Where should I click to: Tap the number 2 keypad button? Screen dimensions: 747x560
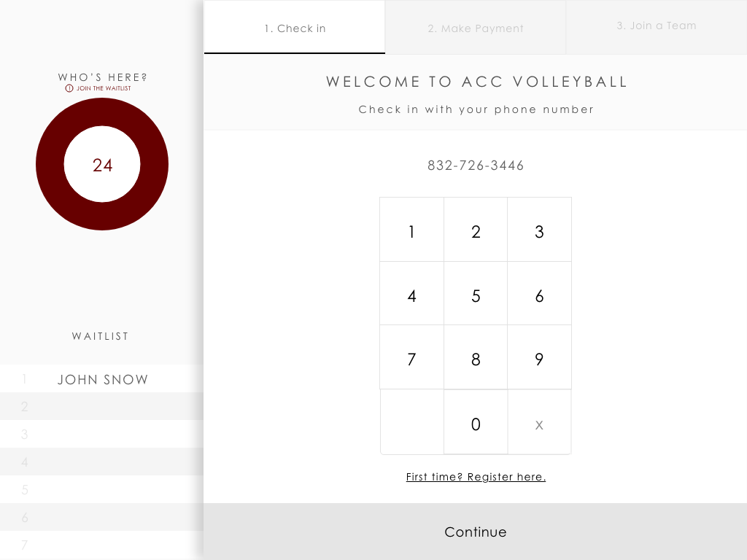476,230
